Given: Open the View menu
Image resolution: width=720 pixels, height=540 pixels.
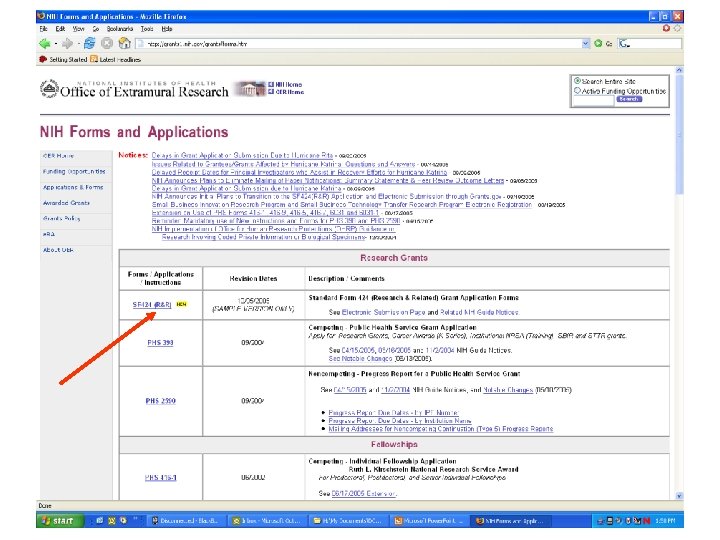Looking at the screenshot, I should coord(79,28).
